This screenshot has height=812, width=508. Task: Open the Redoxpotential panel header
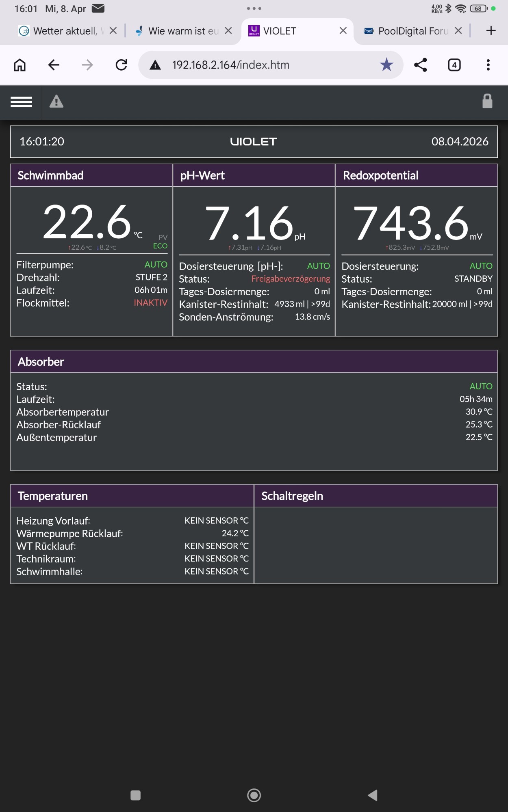click(x=417, y=175)
